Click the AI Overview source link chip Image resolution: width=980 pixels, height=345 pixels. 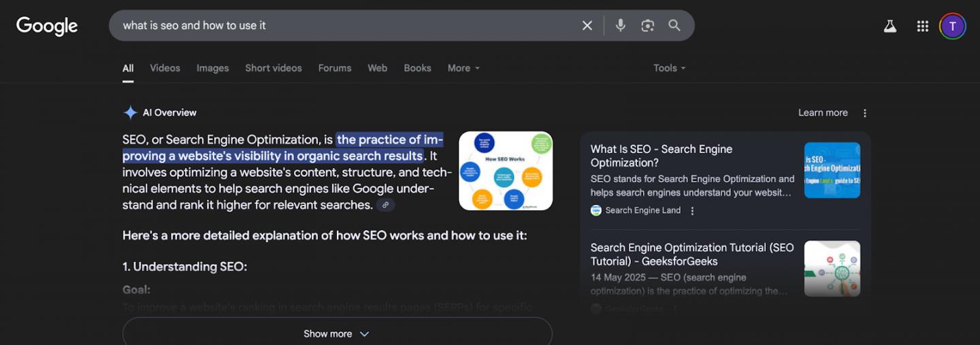(386, 205)
